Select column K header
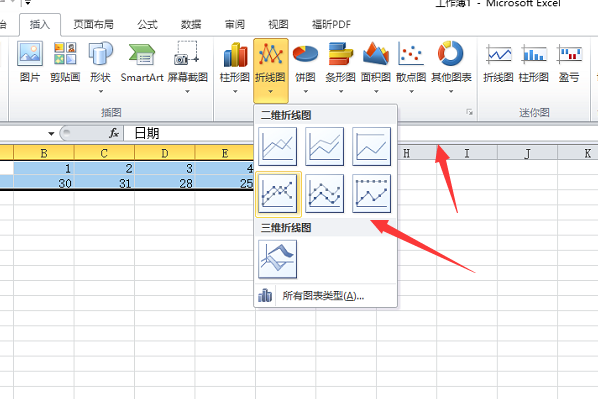The height and width of the screenshot is (399, 598). [x=578, y=153]
